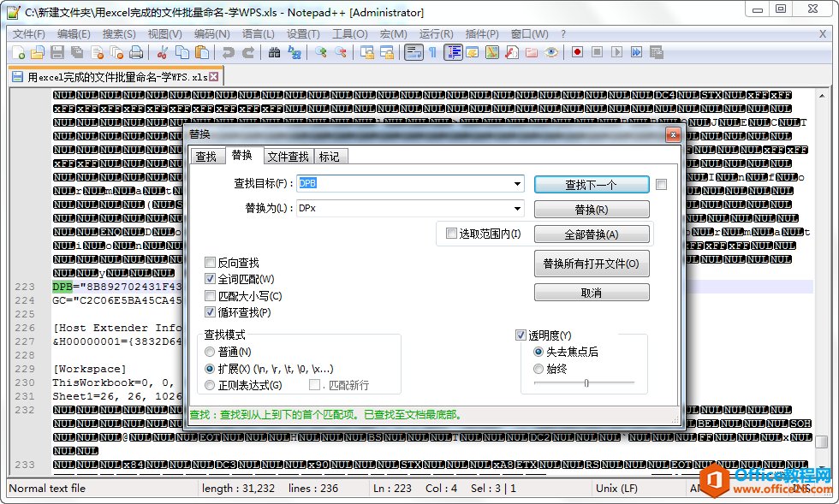Click the Redo arrow icon

(248, 52)
